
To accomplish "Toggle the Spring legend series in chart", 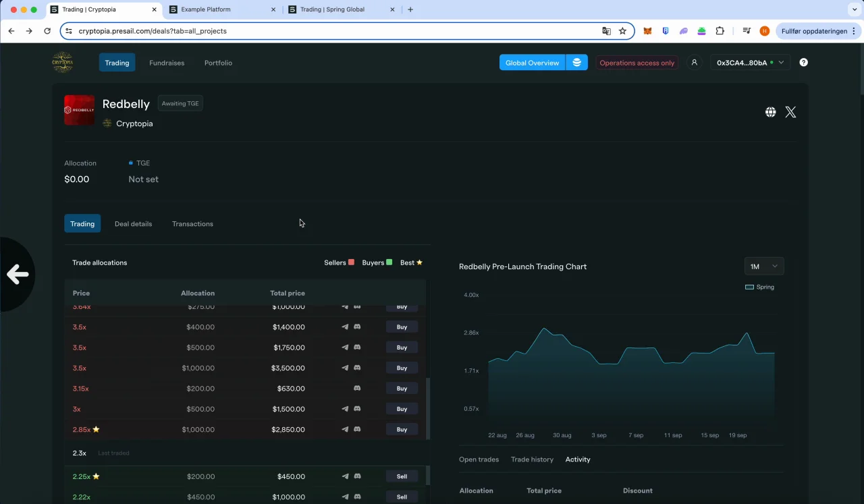I will [x=759, y=287].
